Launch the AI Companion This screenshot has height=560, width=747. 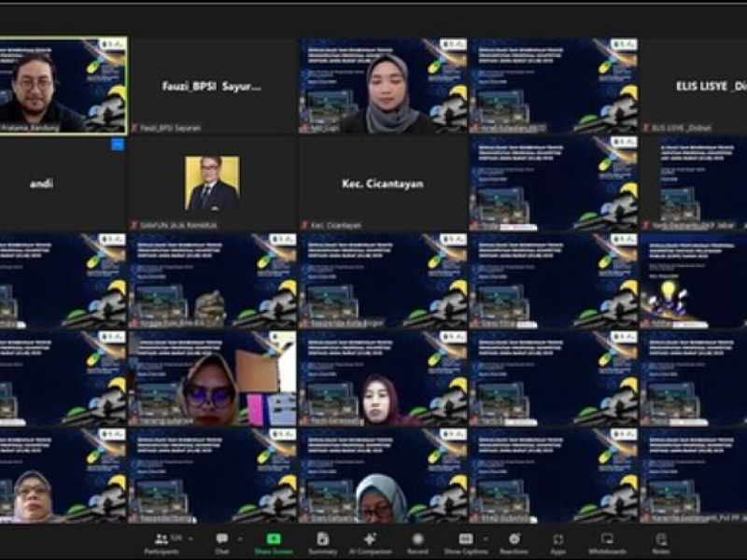pyautogui.click(x=370, y=539)
